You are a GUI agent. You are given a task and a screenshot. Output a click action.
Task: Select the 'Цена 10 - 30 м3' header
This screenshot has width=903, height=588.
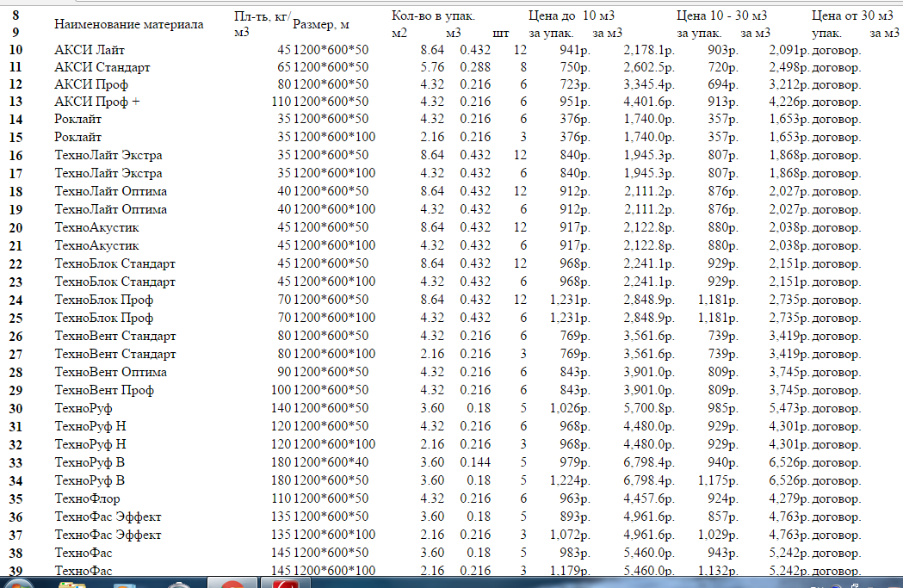pos(721,16)
